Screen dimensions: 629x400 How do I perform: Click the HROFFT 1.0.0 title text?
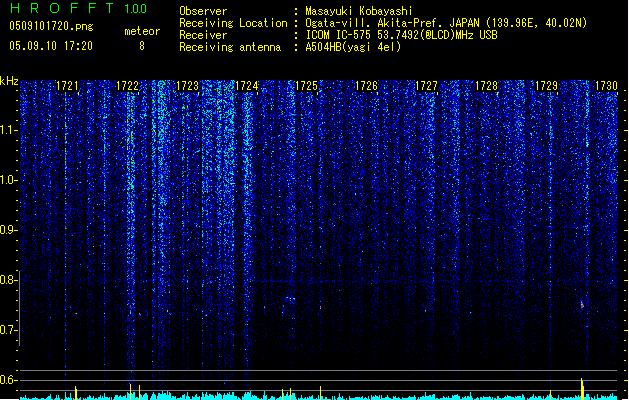[x=79, y=8]
